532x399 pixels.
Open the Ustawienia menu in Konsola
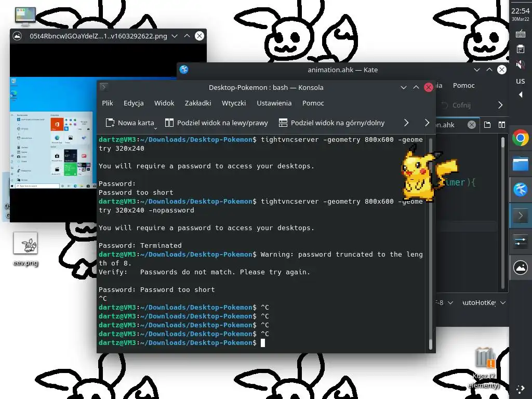[x=274, y=103]
